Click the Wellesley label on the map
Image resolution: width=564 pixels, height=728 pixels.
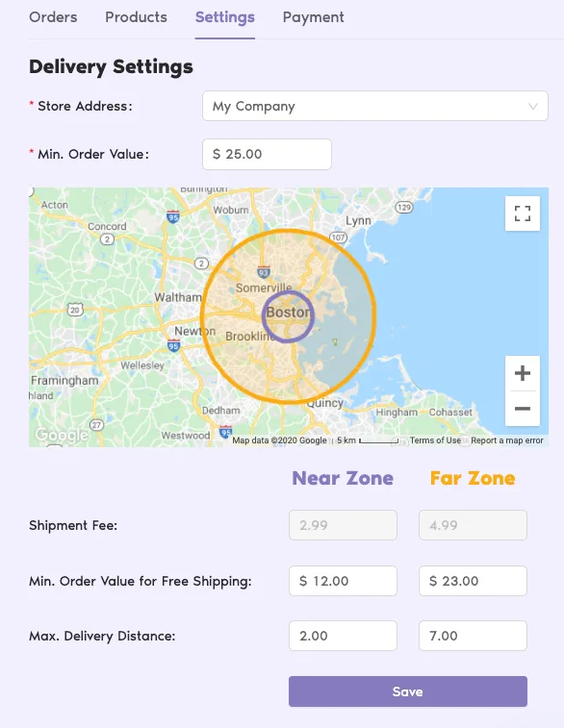(x=142, y=365)
